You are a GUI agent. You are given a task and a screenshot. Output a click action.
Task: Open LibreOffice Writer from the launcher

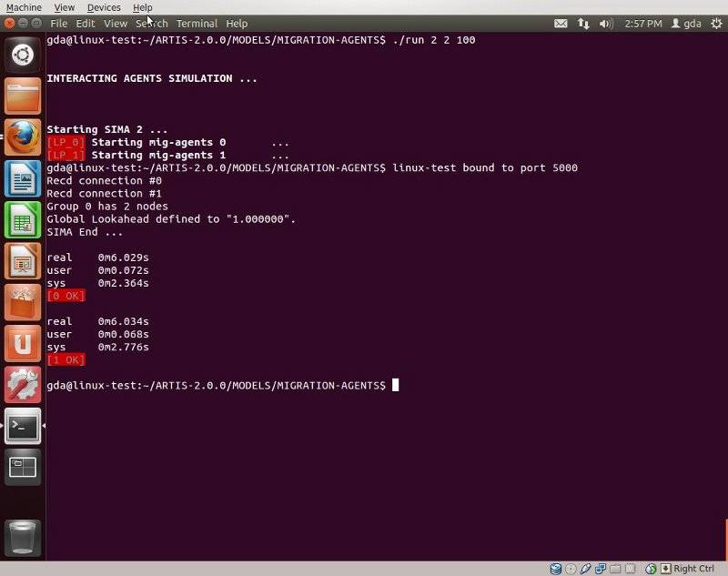click(x=23, y=178)
